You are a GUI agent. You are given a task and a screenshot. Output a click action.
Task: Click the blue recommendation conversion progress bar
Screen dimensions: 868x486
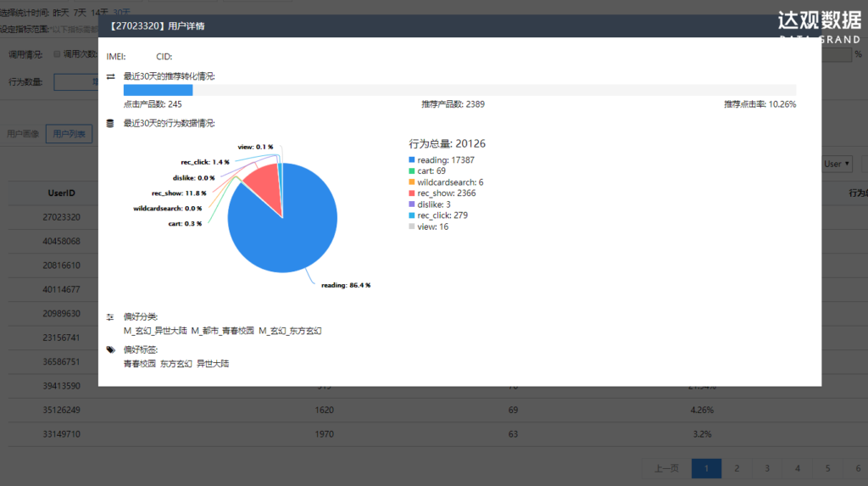coord(158,90)
